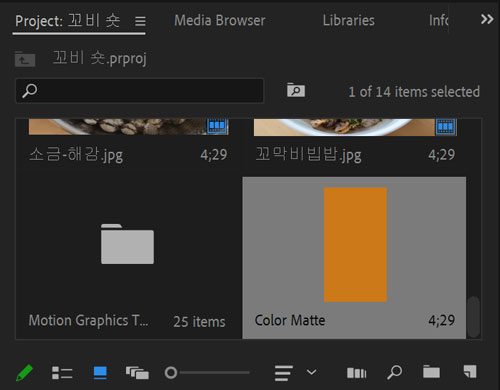Click Automate to Sequence icon

[357, 373]
